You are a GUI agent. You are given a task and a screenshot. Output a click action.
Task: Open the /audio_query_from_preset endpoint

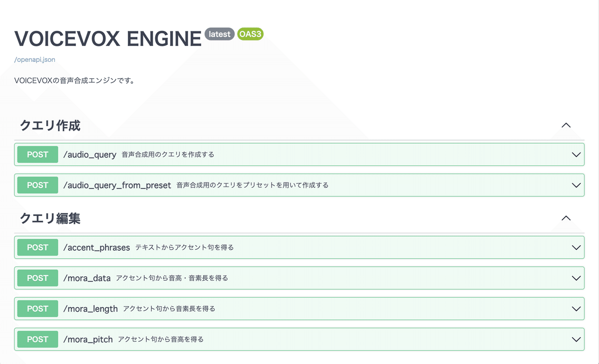299,185
